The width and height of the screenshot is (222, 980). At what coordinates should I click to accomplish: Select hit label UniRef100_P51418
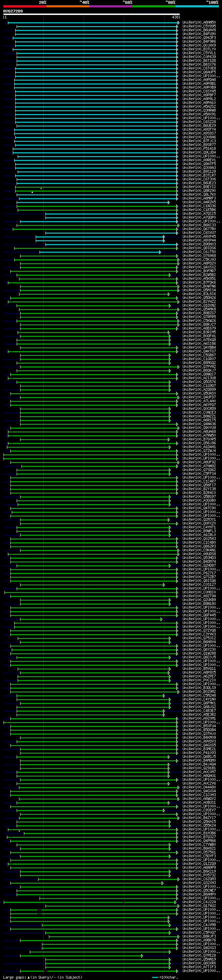pos(199,149)
